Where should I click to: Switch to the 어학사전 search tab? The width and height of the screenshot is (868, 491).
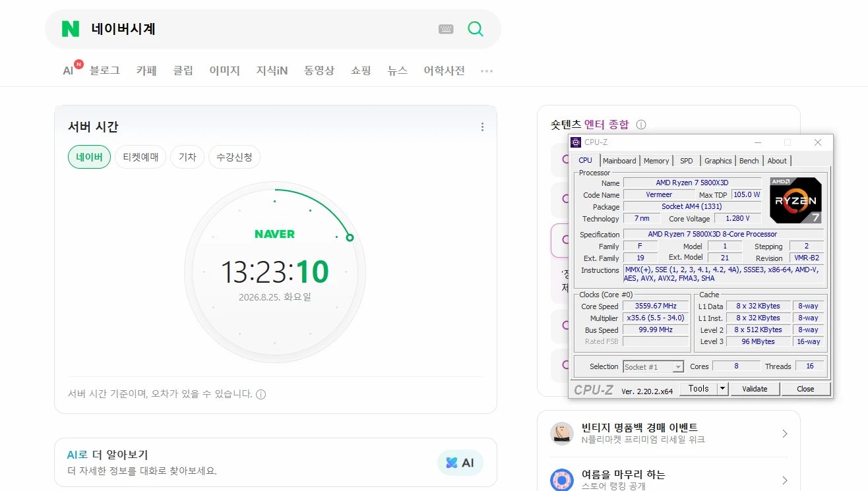pos(445,71)
